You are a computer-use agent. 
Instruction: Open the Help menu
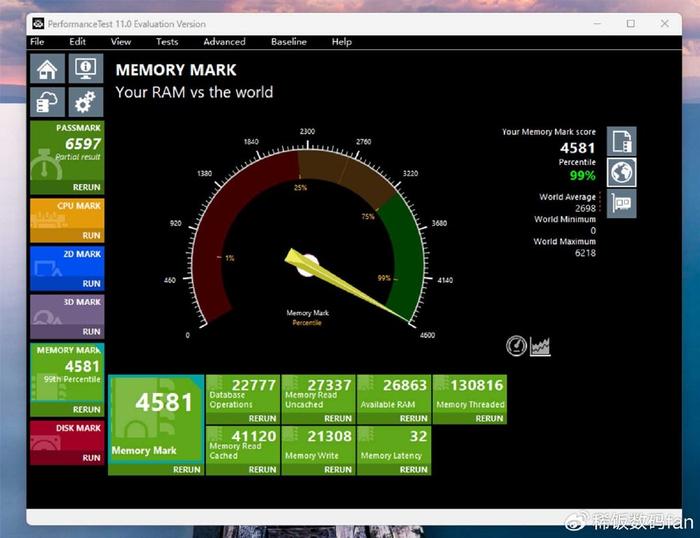[342, 42]
